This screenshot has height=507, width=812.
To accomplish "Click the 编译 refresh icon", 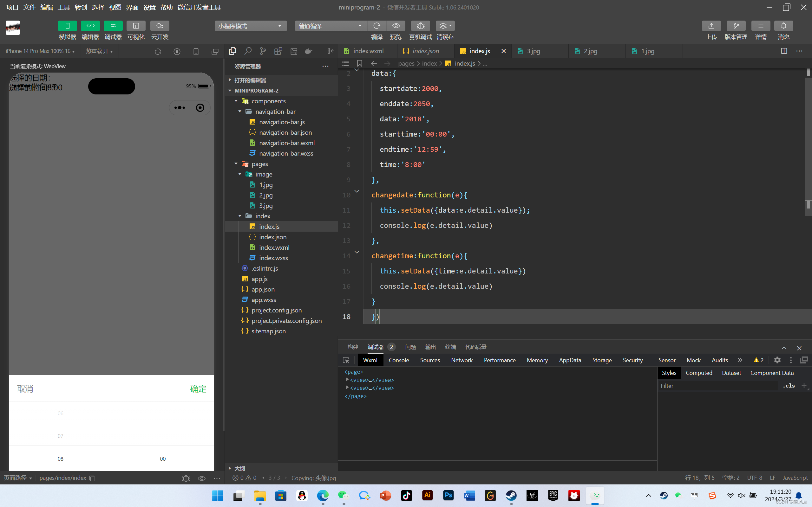I will [377, 26].
